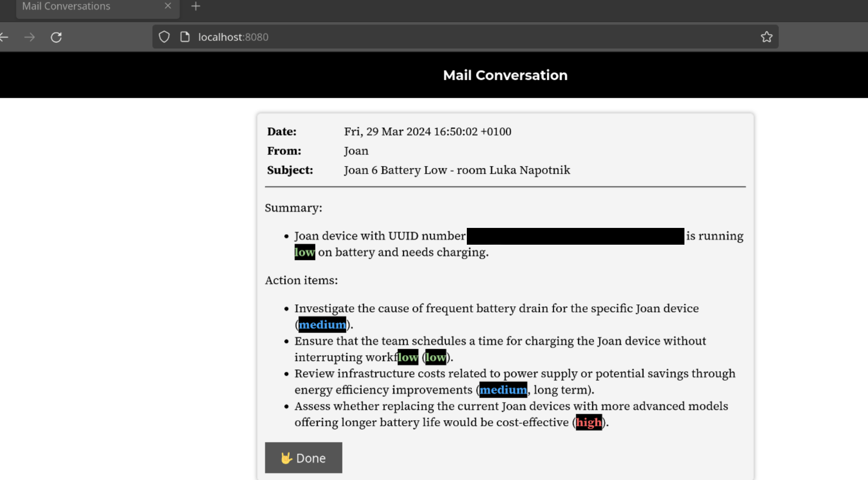Click the 'medium' tag before 'long term'

[503, 390]
